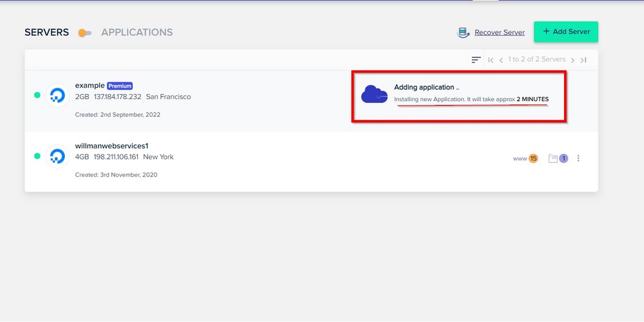Screen dimensions: 644x322
Task: Jump to the last page of servers
Action: coord(583,60)
